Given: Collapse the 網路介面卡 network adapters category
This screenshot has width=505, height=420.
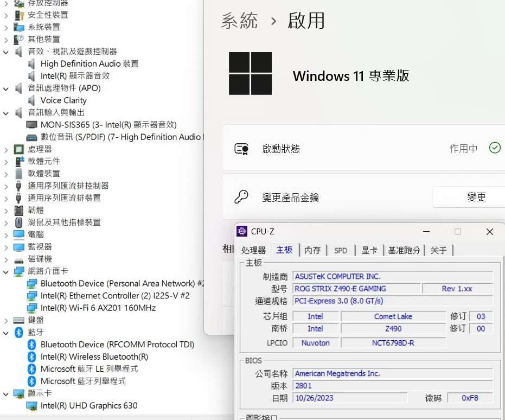Looking at the screenshot, I should pos(6,272).
